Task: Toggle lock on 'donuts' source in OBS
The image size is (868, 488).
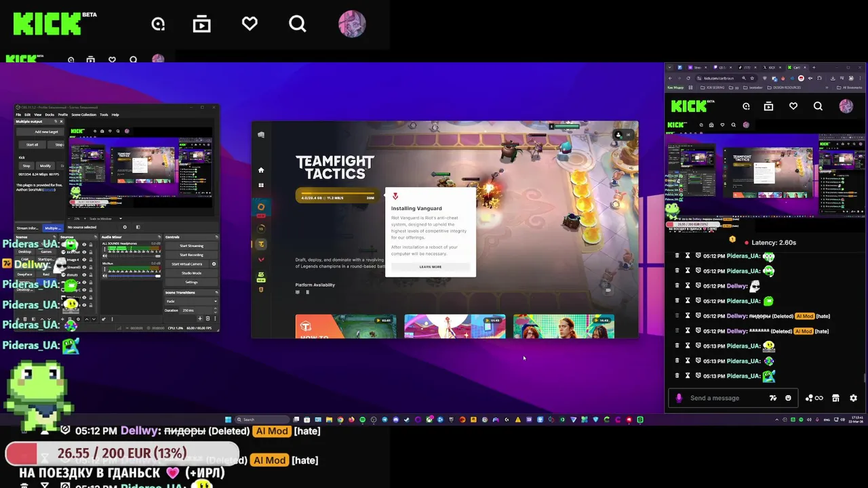Action: (x=91, y=274)
